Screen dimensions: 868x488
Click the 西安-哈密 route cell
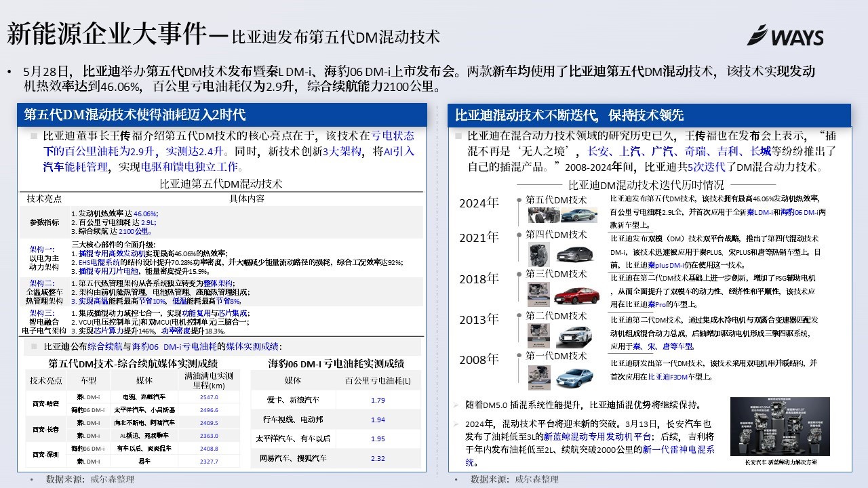pyautogui.click(x=45, y=403)
